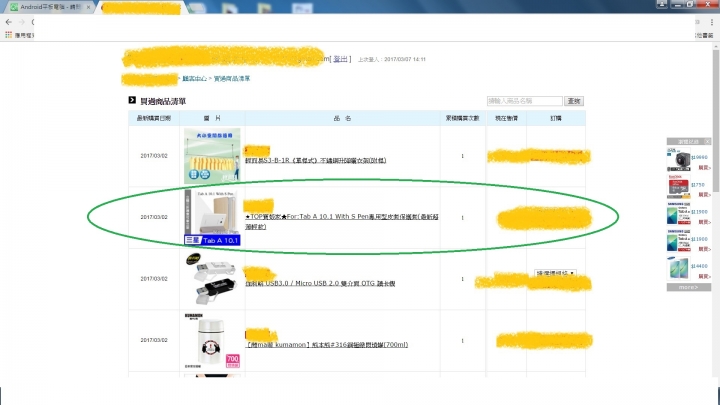Close the Android平板電腦 tab

[x=88, y=7]
